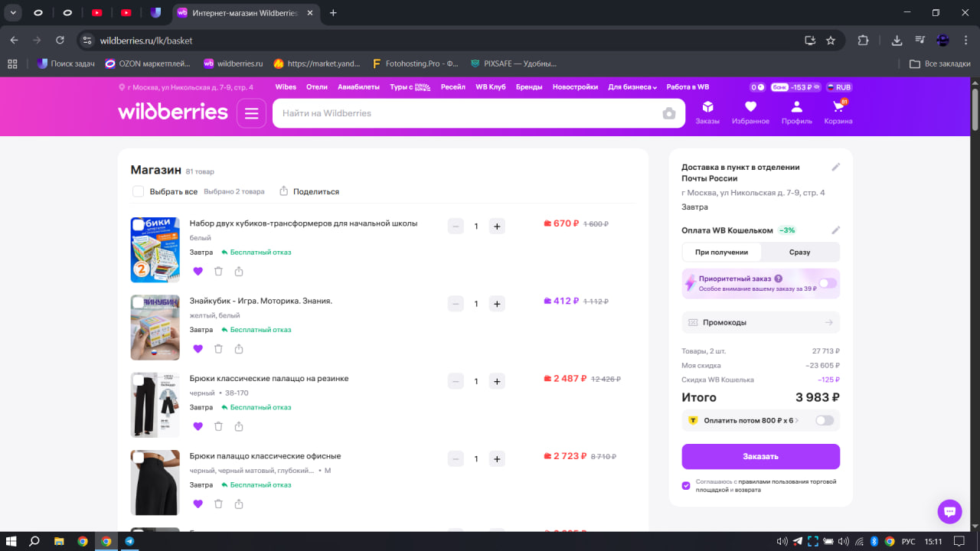The width and height of the screenshot is (980, 551).
Task: Go to Авиабилеты
Action: 358,87
